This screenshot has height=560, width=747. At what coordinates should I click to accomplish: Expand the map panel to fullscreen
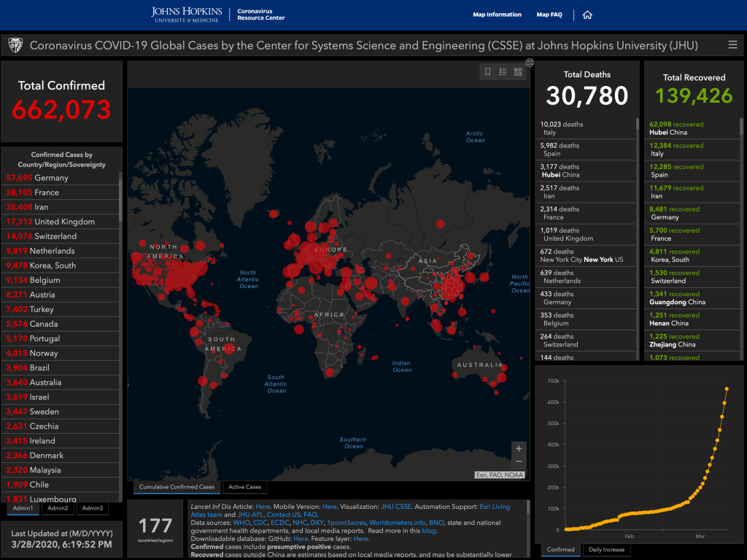coord(530,63)
